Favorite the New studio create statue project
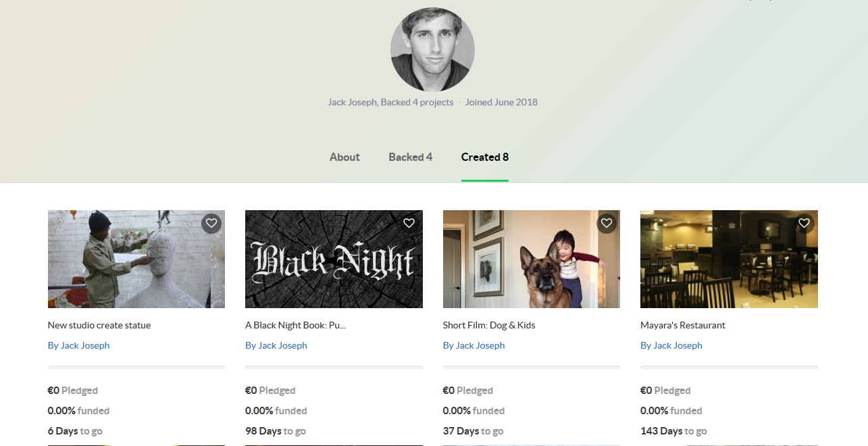Viewport: 868px width, 446px height. pos(211,223)
